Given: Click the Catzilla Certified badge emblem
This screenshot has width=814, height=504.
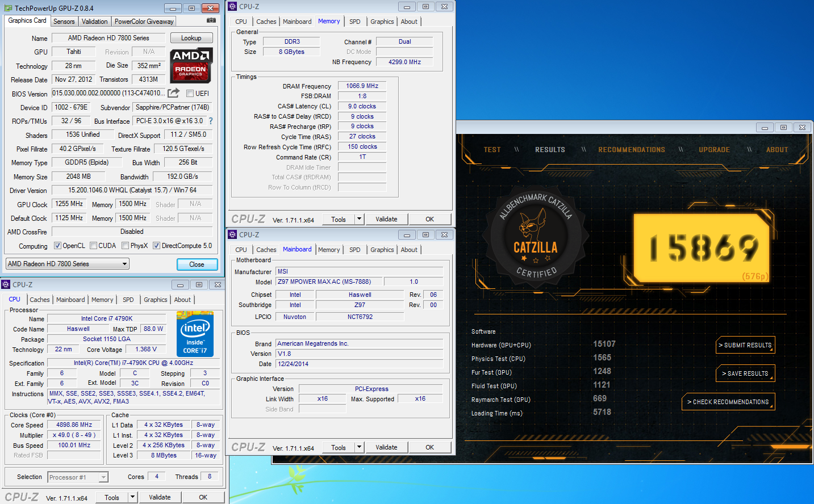Looking at the screenshot, I should [535, 236].
